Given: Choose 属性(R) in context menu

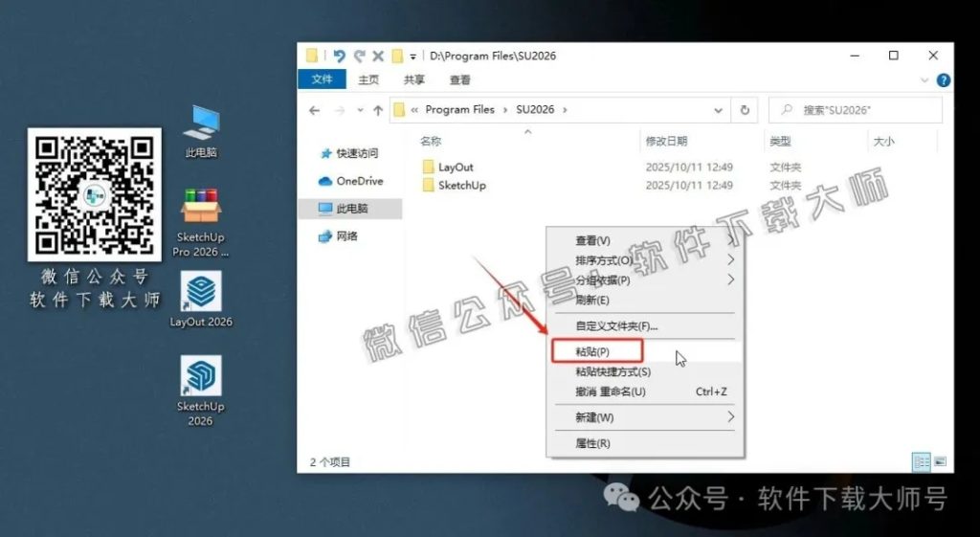Looking at the screenshot, I should (x=645, y=444).
